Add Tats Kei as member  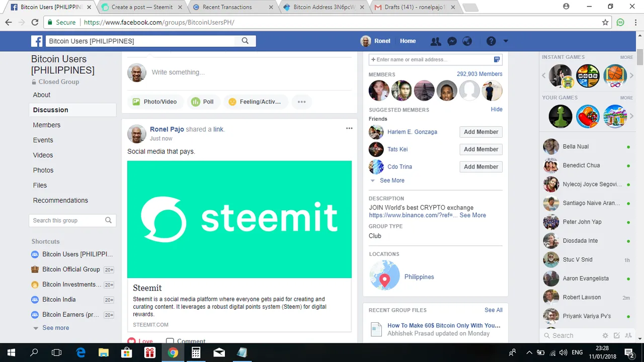click(481, 149)
